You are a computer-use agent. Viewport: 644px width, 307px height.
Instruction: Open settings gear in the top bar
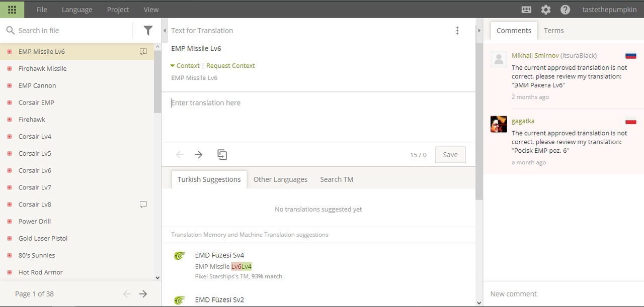[x=546, y=10]
